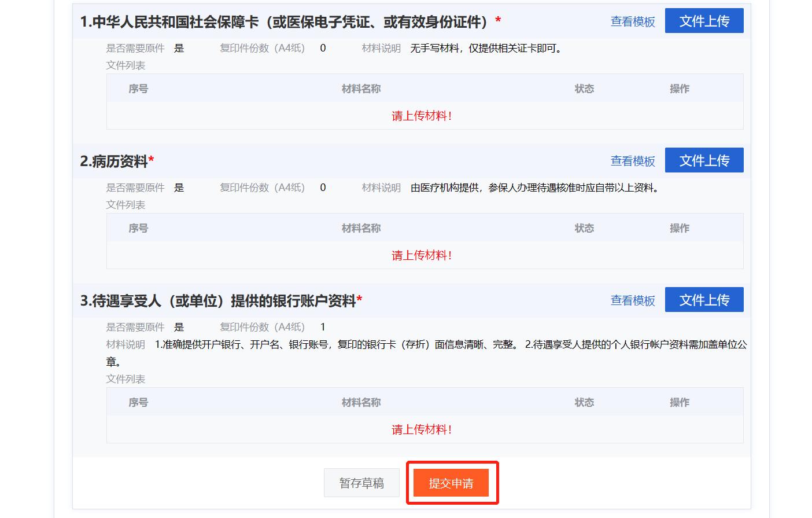Select the 序号 column header in section 1
Screen dimensions: 812x518
click(x=138, y=88)
